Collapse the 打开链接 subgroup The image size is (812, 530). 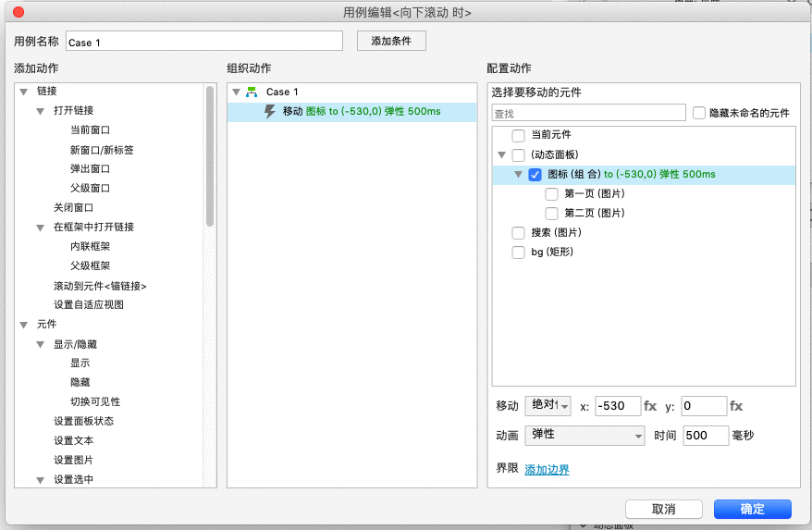click(40, 111)
